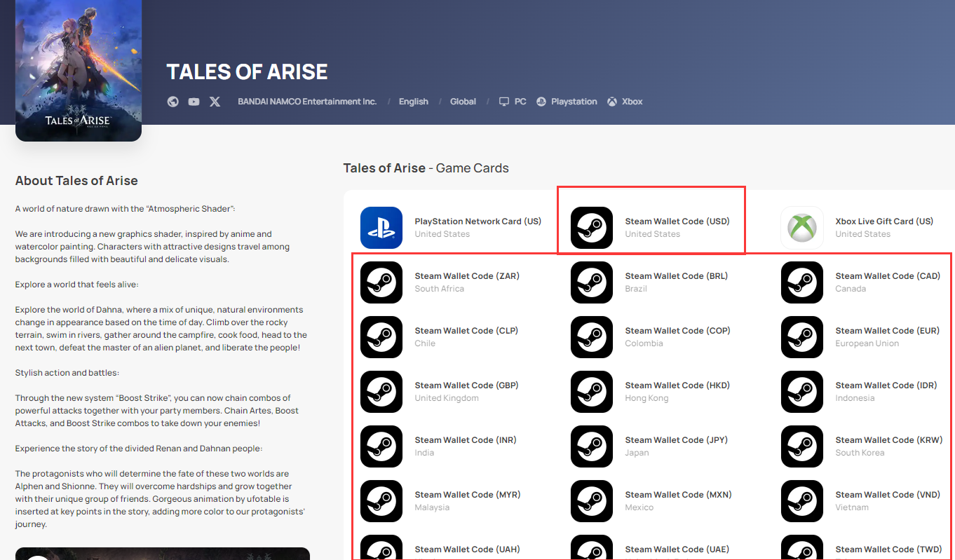Click the Xbox Live Gift Card logo
Viewport: 955px width, 560px height.
tap(802, 228)
